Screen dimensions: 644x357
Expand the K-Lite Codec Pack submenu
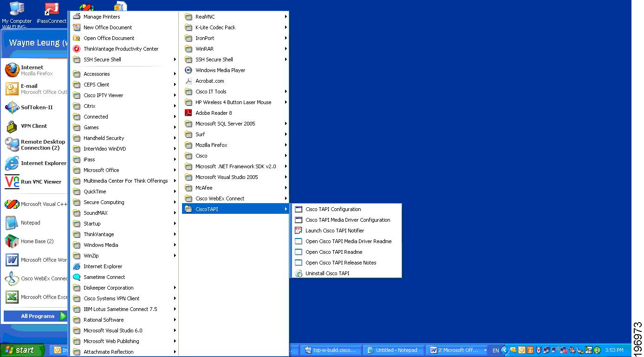pos(235,27)
